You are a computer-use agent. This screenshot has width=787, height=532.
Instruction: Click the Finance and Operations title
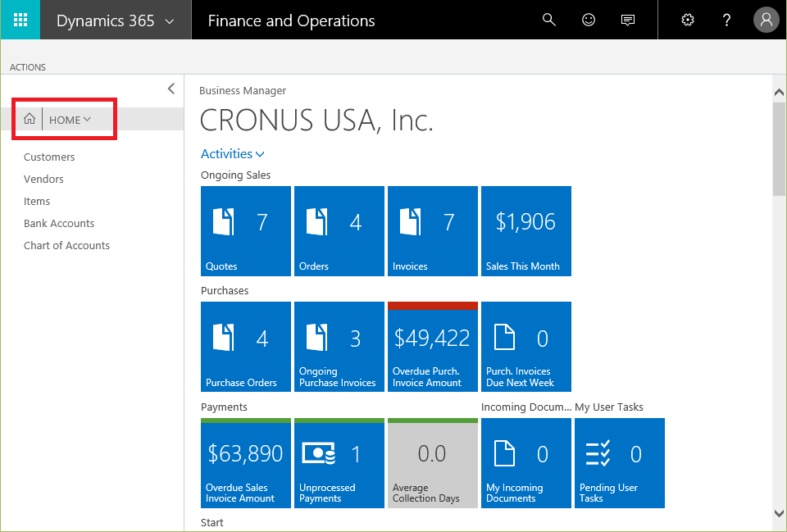291,20
